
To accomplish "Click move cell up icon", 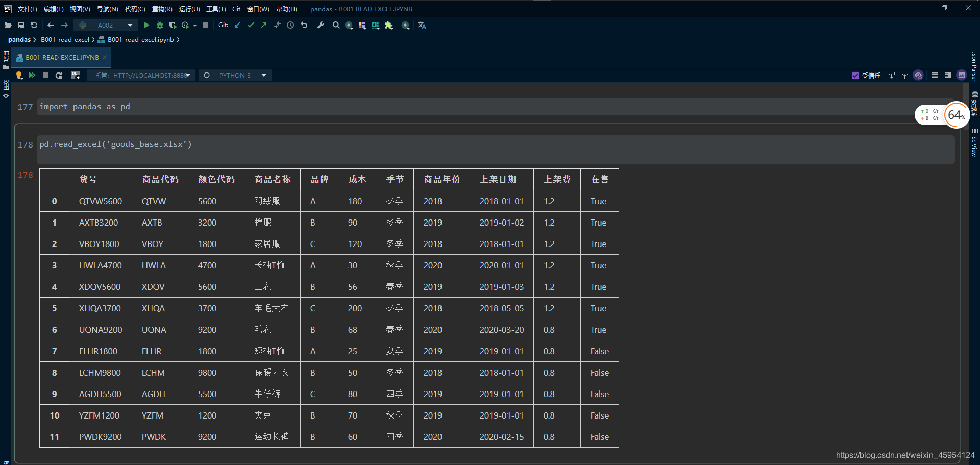I will point(905,75).
